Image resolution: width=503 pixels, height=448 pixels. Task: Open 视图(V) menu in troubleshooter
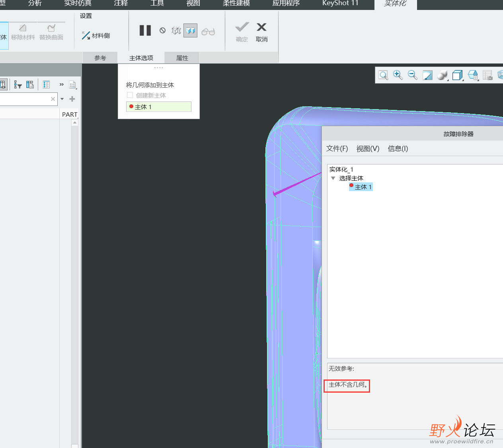pyautogui.click(x=368, y=149)
